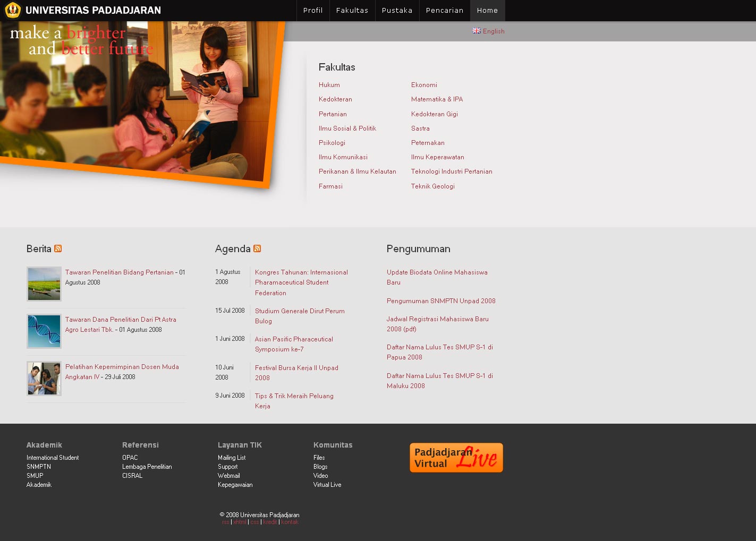Screen dimensions: 756x541
Task: Open the Webmail footer link
Action: click(229, 476)
